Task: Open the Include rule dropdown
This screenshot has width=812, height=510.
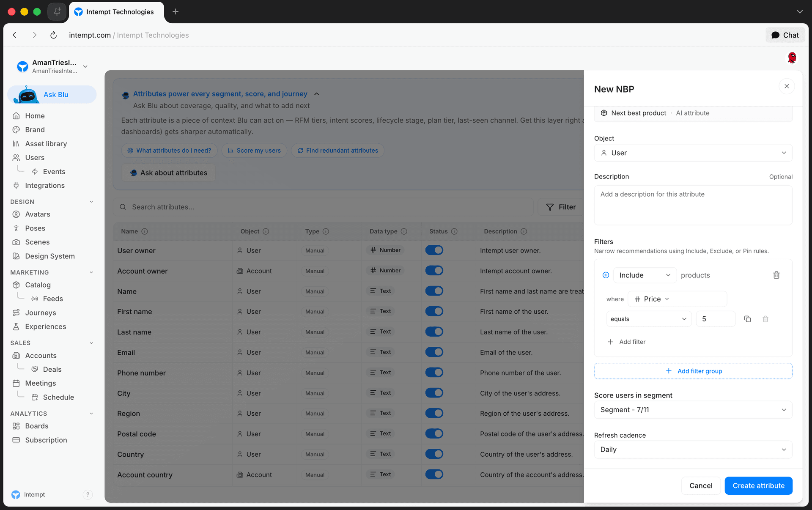Action: click(645, 275)
